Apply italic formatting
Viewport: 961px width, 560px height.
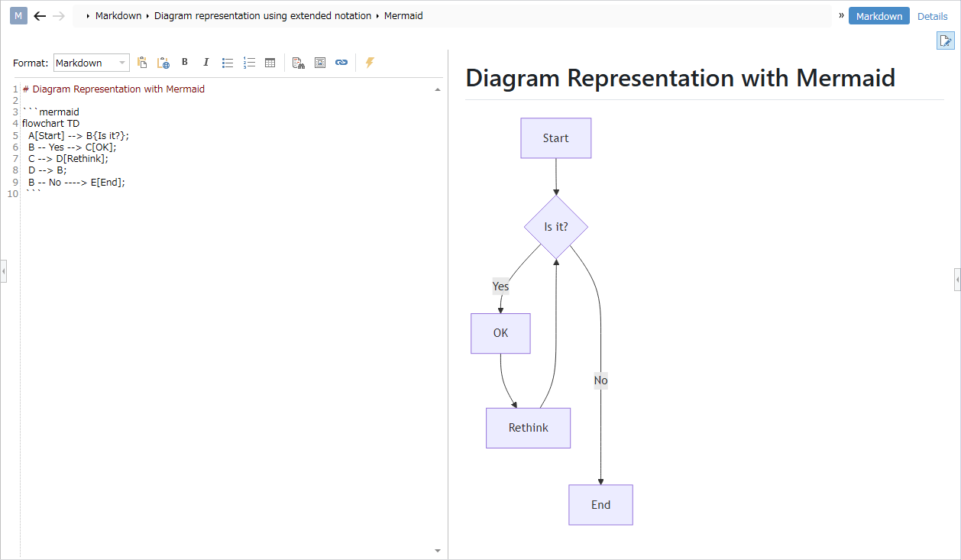205,63
